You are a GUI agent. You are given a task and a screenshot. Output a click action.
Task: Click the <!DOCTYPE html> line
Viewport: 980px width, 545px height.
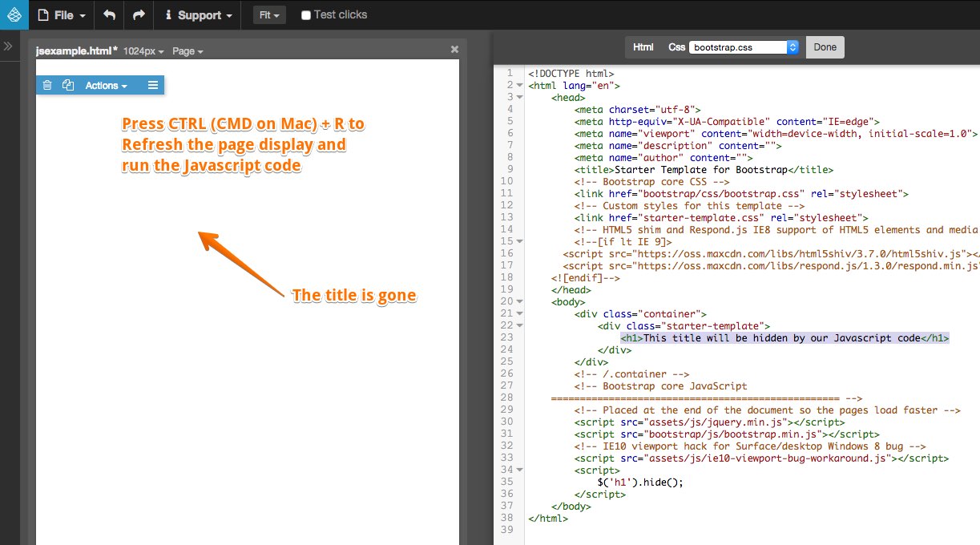(571, 74)
